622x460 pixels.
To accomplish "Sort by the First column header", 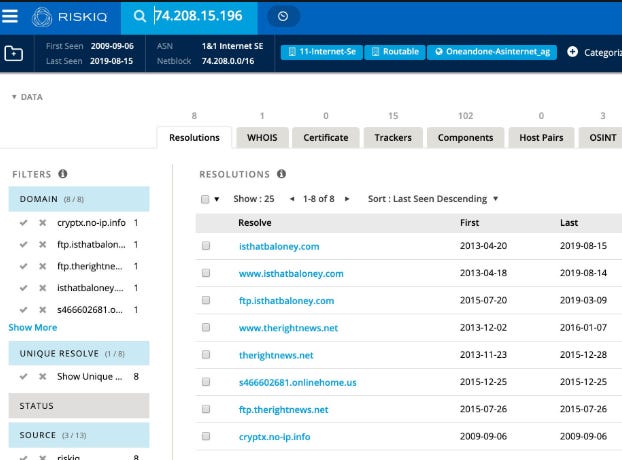I will click(469, 223).
